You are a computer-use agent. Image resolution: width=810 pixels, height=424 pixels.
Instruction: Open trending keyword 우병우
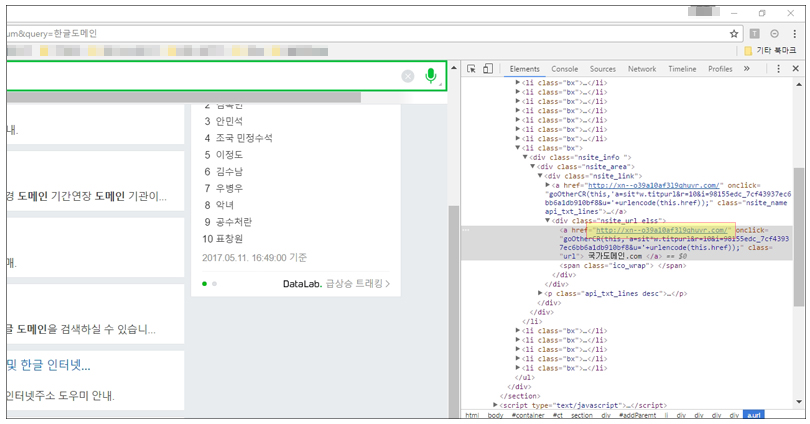pyautogui.click(x=229, y=189)
